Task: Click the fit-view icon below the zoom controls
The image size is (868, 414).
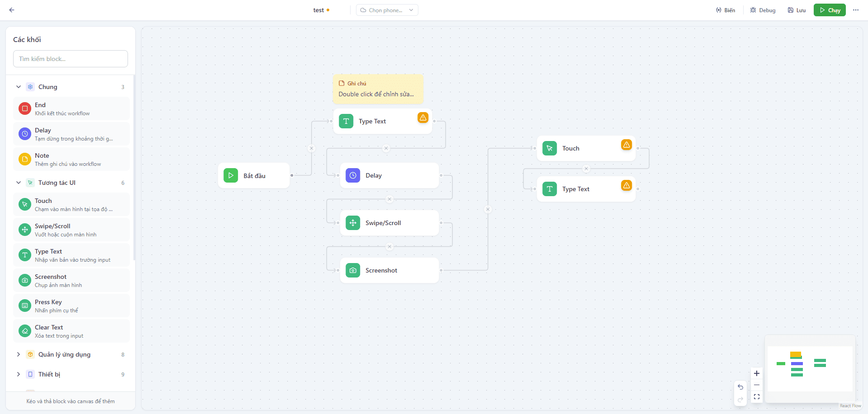Action: click(756, 396)
